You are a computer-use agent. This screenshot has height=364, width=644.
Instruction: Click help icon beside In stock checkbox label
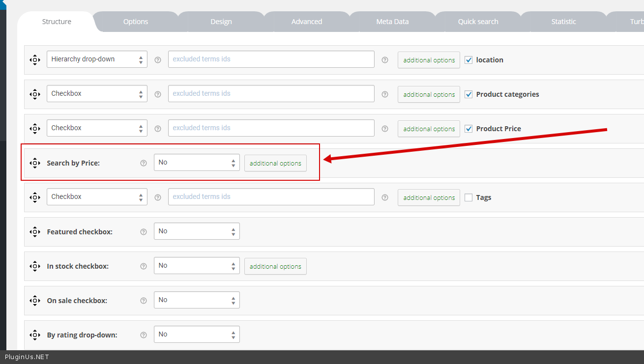click(144, 266)
